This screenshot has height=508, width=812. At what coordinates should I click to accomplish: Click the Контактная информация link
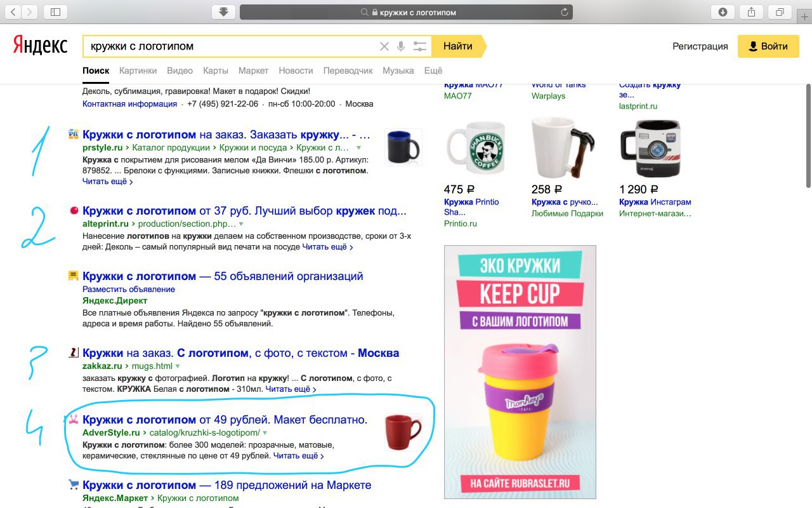(x=129, y=104)
